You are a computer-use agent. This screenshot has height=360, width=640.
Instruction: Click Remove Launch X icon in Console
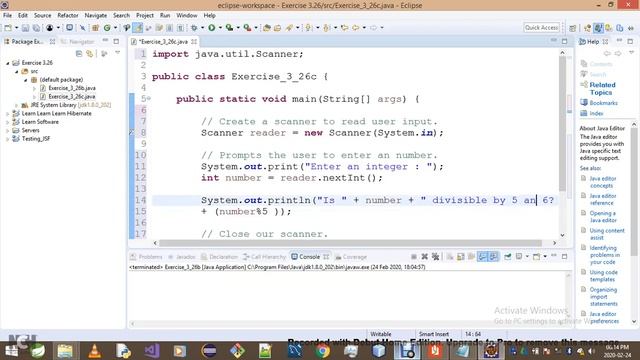pyautogui.click(x=424, y=257)
